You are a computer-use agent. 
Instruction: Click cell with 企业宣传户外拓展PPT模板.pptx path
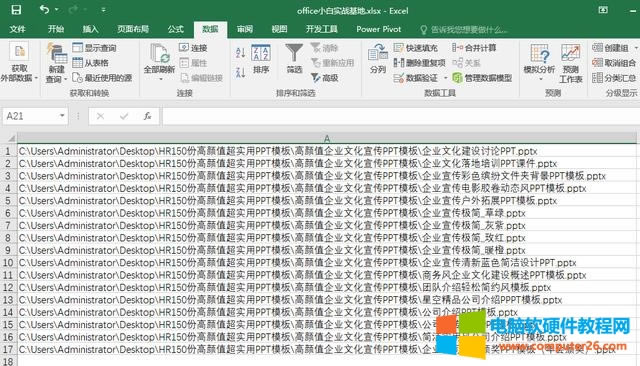(327, 201)
